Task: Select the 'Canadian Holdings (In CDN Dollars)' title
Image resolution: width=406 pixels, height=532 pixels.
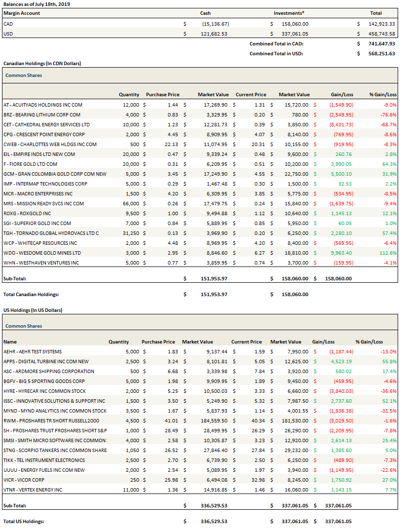Action: [42, 64]
